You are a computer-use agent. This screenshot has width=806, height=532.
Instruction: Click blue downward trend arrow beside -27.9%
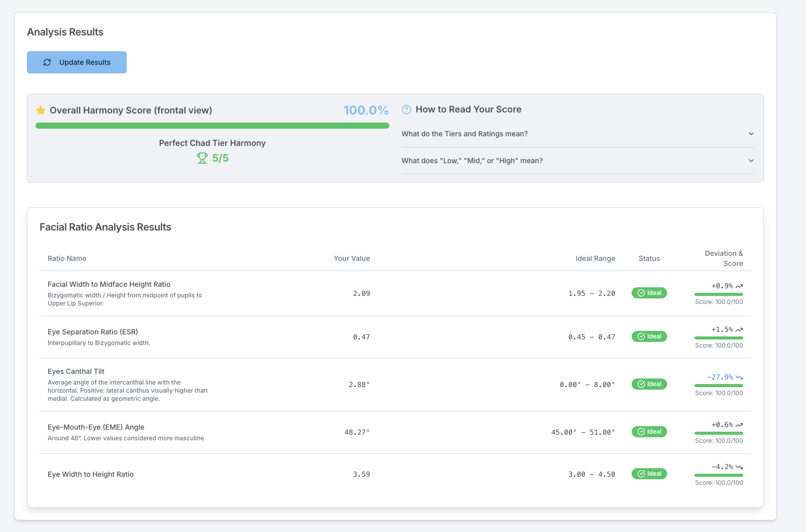tap(739, 377)
